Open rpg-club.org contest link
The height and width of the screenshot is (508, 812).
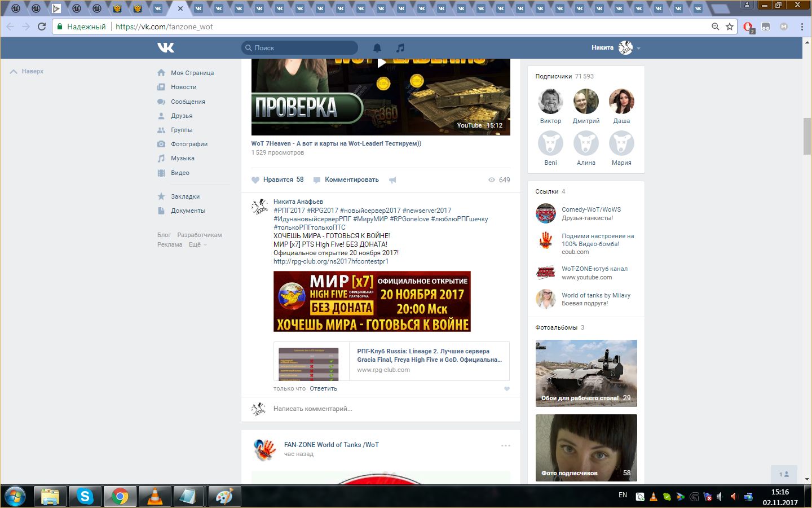pos(331,261)
